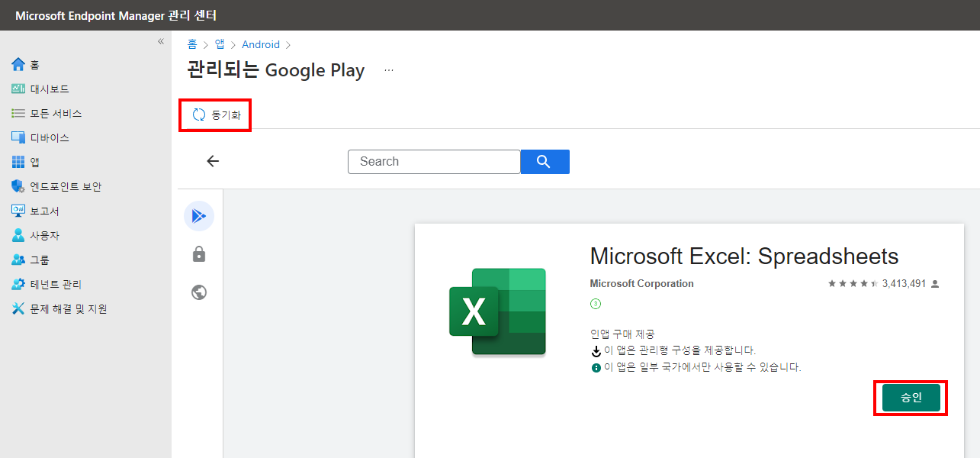Open the private apps lock icon
This screenshot has height=458, width=980.
pyautogui.click(x=199, y=254)
